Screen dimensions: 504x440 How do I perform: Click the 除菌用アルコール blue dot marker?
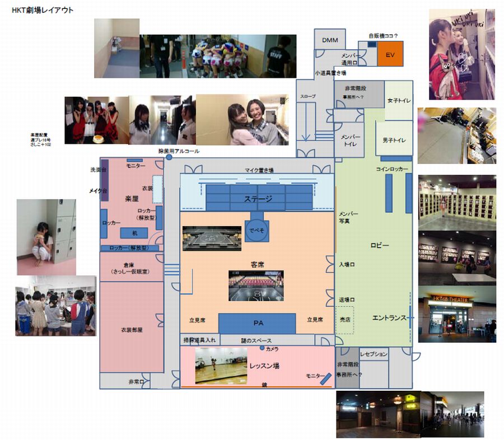pos(169,157)
